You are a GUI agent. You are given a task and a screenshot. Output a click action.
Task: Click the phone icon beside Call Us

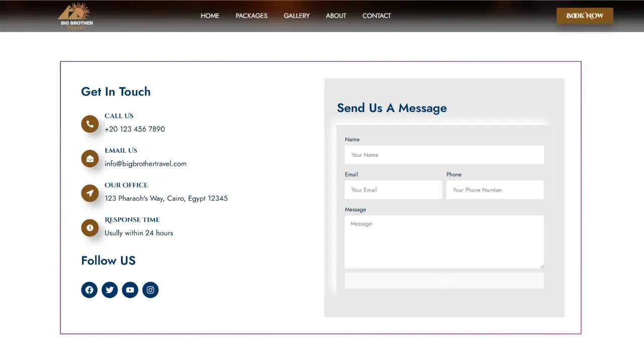(x=90, y=124)
